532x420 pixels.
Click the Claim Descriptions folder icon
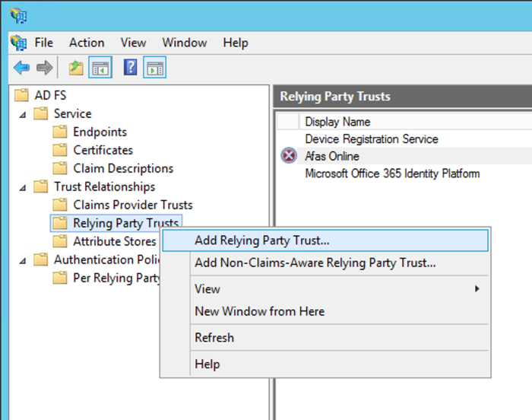tap(60, 168)
